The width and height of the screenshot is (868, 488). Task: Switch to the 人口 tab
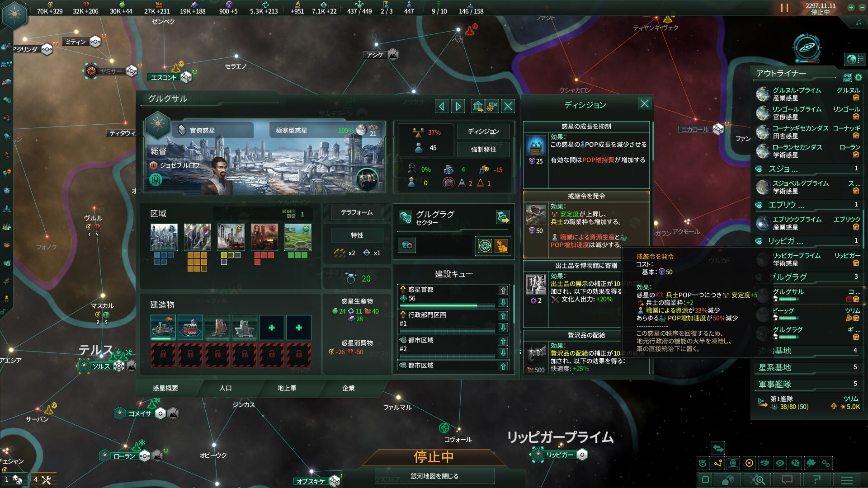[225, 388]
